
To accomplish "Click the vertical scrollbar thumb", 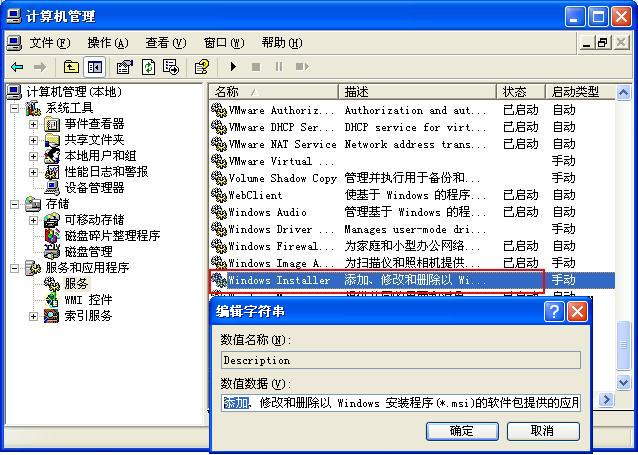I will click(x=623, y=346).
